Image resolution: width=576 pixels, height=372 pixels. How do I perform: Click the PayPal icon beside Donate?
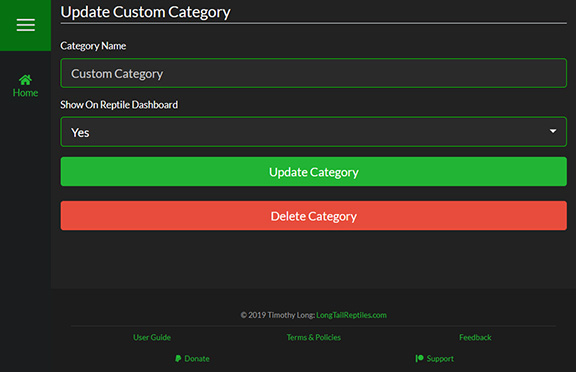tap(178, 358)
